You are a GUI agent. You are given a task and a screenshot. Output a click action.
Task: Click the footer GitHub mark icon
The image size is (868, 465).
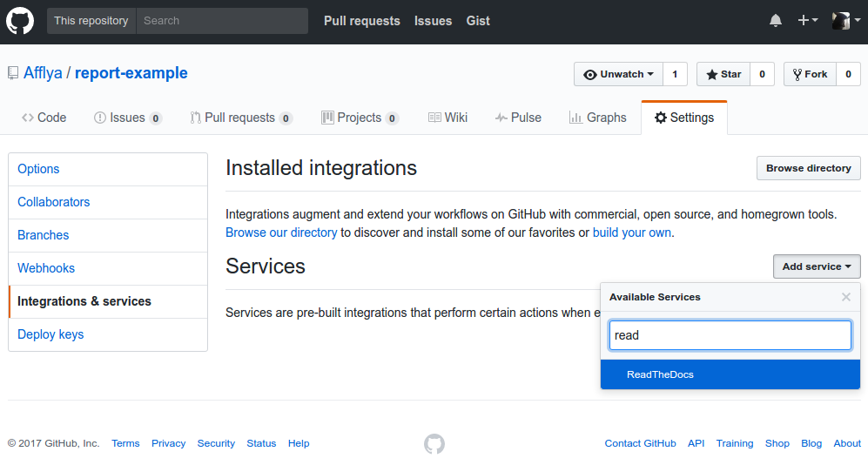434,443
